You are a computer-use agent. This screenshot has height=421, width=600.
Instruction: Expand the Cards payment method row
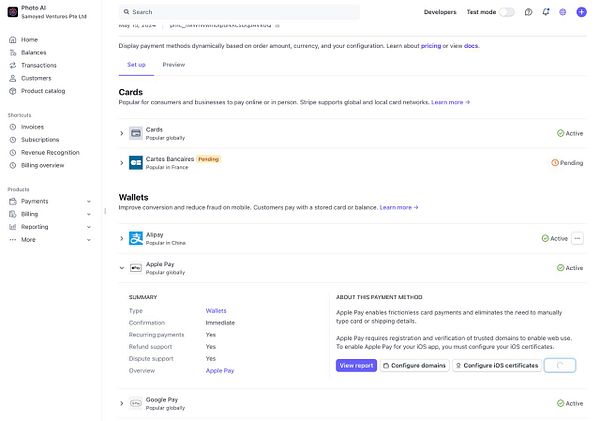(x=122, y=133)
